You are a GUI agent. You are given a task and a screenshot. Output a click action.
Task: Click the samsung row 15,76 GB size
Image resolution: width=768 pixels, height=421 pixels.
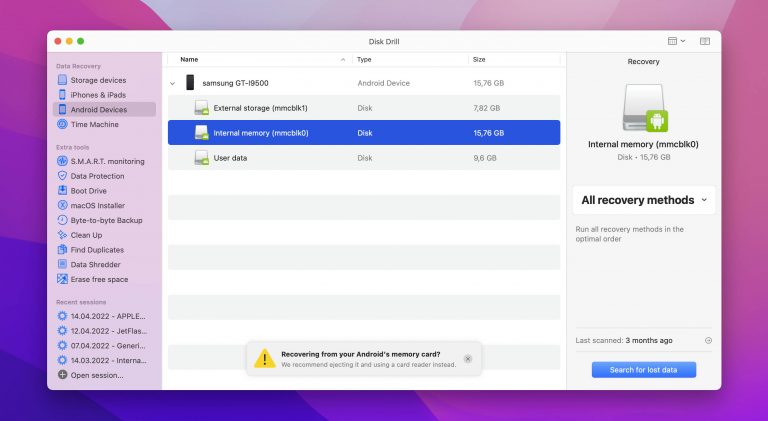[488, 83]
